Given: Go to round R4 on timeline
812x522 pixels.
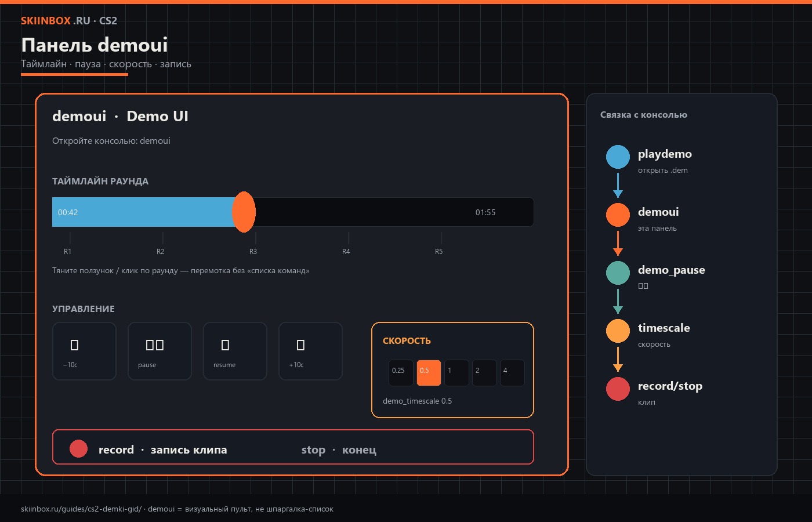Looking at the screenshot, I should 346,251.
